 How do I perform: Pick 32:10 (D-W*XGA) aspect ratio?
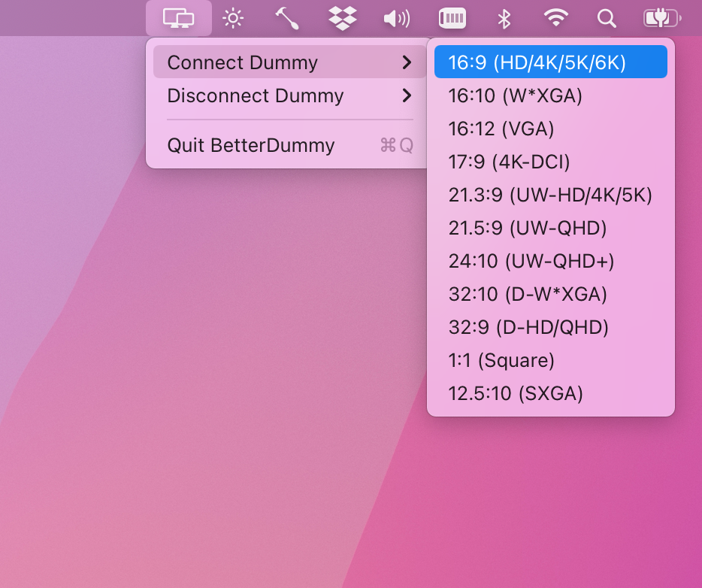tap(551, 294)
